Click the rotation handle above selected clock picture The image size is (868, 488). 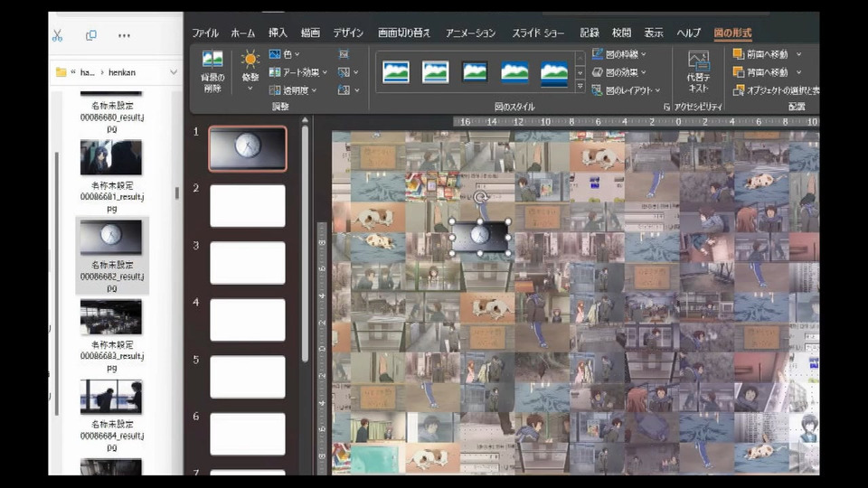(x=480, y=197)
